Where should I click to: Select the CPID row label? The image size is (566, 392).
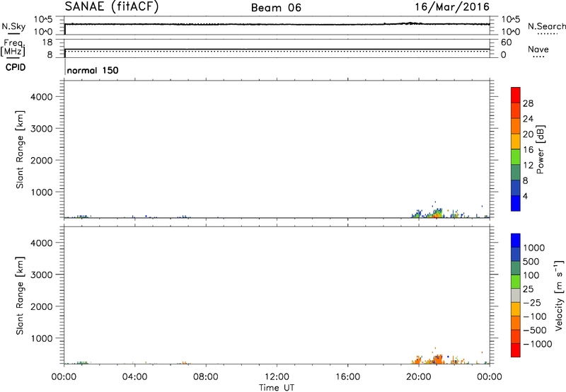pyautogui.click(x=16, y=67)
